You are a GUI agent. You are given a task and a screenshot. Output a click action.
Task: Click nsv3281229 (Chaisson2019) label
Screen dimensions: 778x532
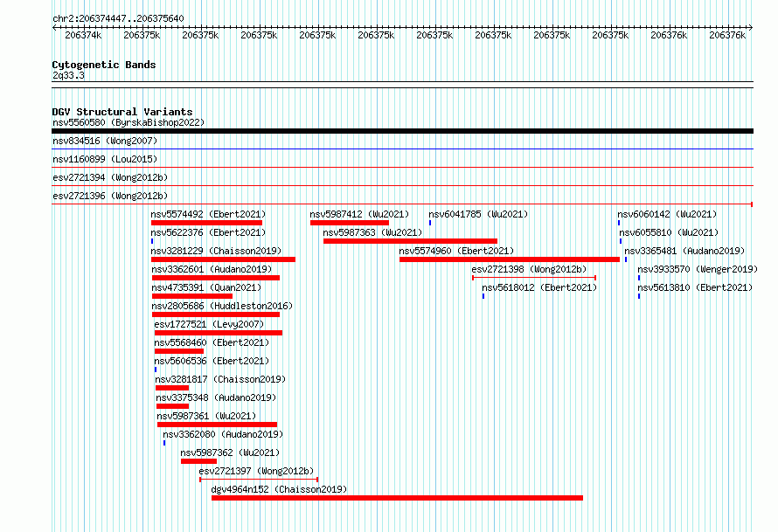(216, 251)
